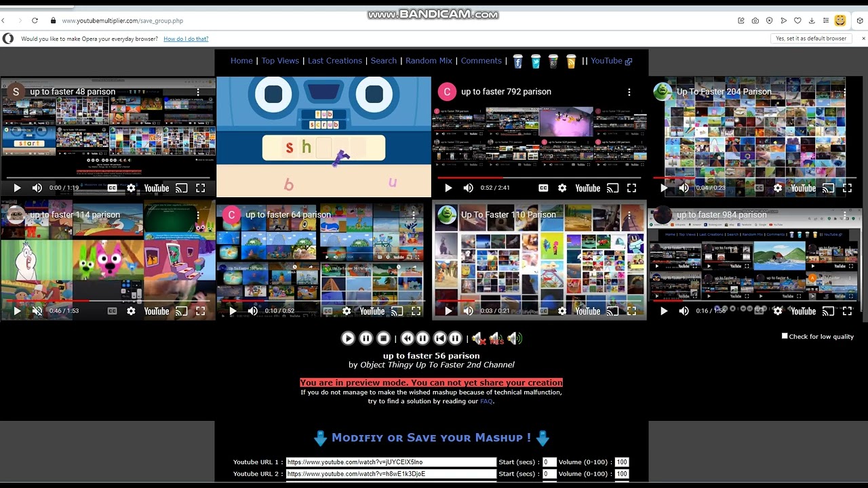Open Opera easy setup sliders icon
The height and width of the screenshot is (488, 868).
(x=825, y=20)
